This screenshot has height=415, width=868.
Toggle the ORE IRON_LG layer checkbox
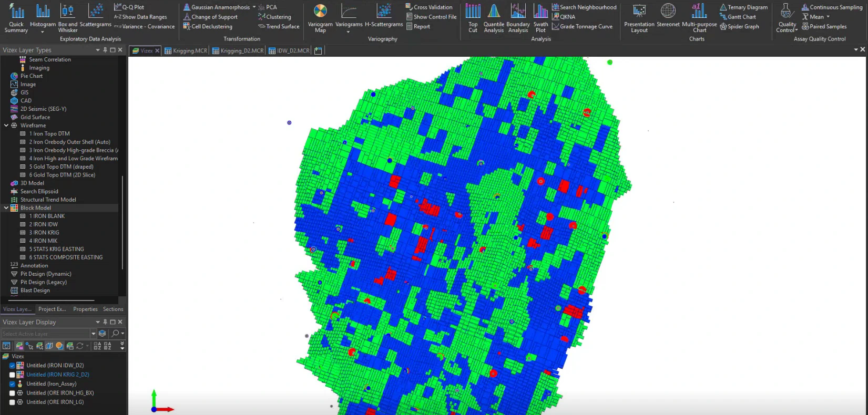(x=12, y=402)
